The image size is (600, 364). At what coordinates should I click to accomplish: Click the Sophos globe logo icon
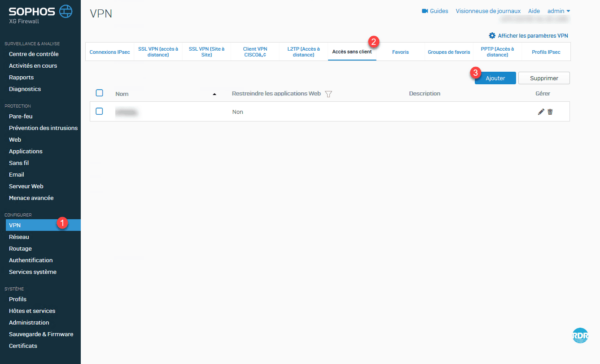click(65, 11)
